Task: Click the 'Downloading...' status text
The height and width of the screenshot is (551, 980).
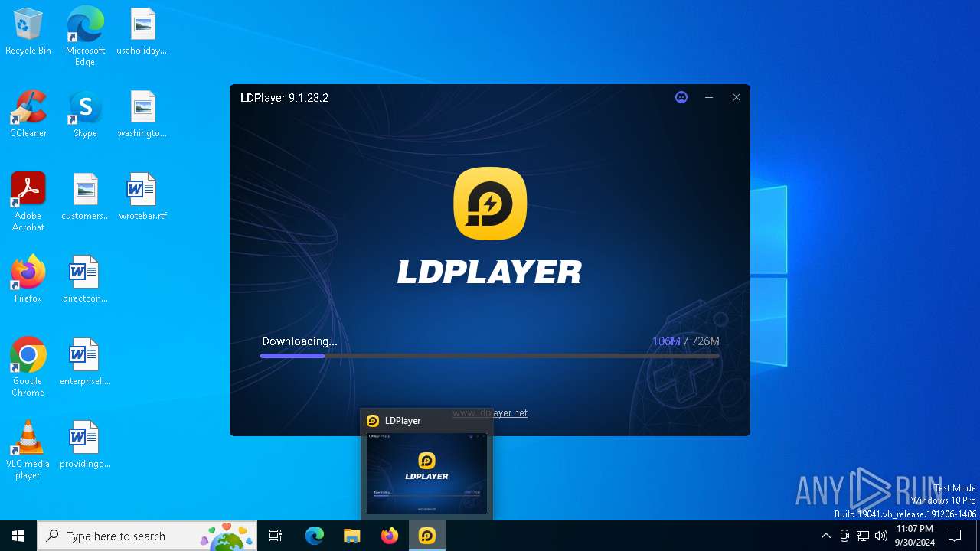Action: pos(299,341)
